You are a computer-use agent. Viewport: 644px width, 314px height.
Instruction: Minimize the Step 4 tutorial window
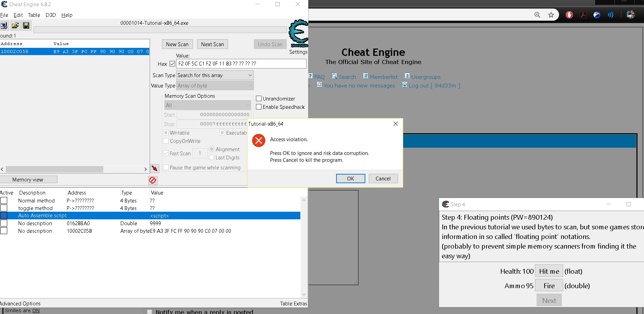(x=609, y=204)
